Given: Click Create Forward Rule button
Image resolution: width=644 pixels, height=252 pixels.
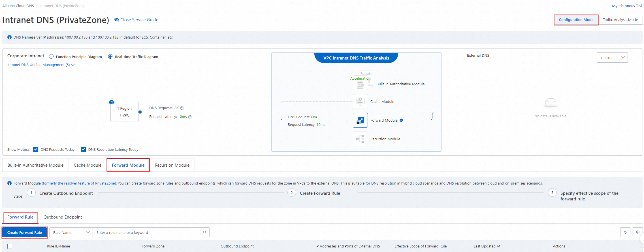Looking at the screenshot, I should pyautogui.click(x=25, y=232).
